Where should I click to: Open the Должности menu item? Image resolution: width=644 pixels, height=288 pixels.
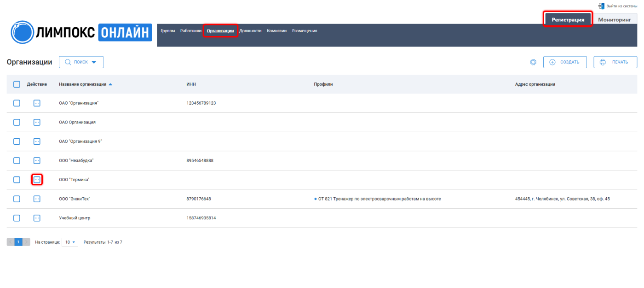click(x=250, y=31)
